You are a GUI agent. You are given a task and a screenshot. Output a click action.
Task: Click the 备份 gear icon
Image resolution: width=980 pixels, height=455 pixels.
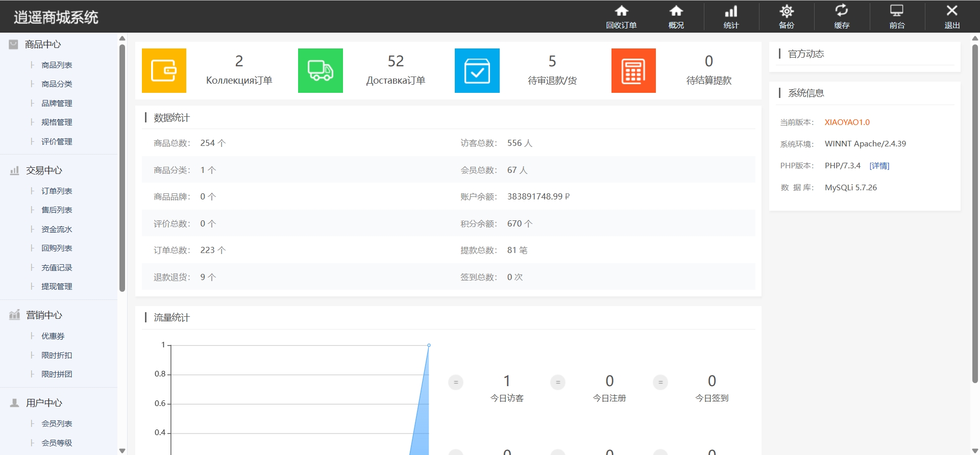(787, 11)
